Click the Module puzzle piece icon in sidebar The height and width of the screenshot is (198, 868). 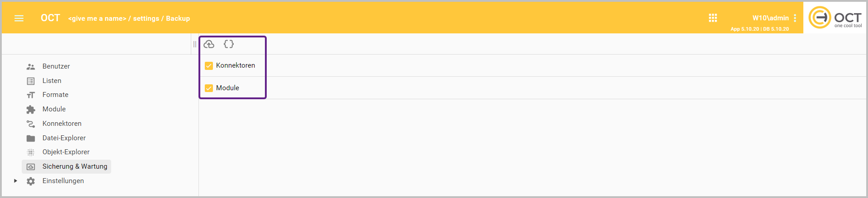(x=31, y=110)
